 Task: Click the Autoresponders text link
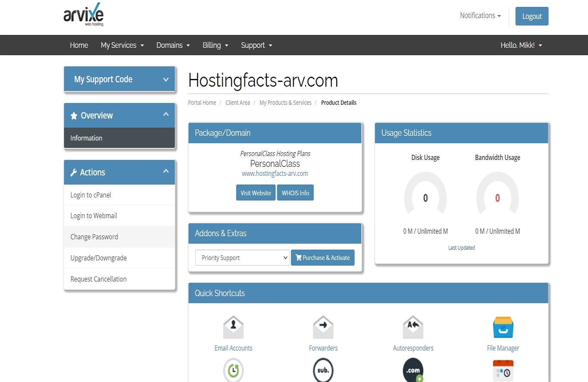413,348
